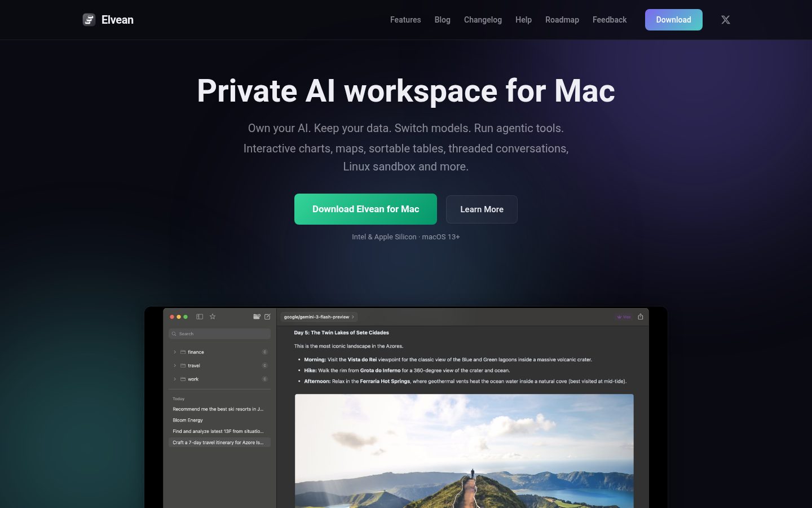The image size is (812, 508).
Task: Open the Help menu item
Action: [523, 20]
